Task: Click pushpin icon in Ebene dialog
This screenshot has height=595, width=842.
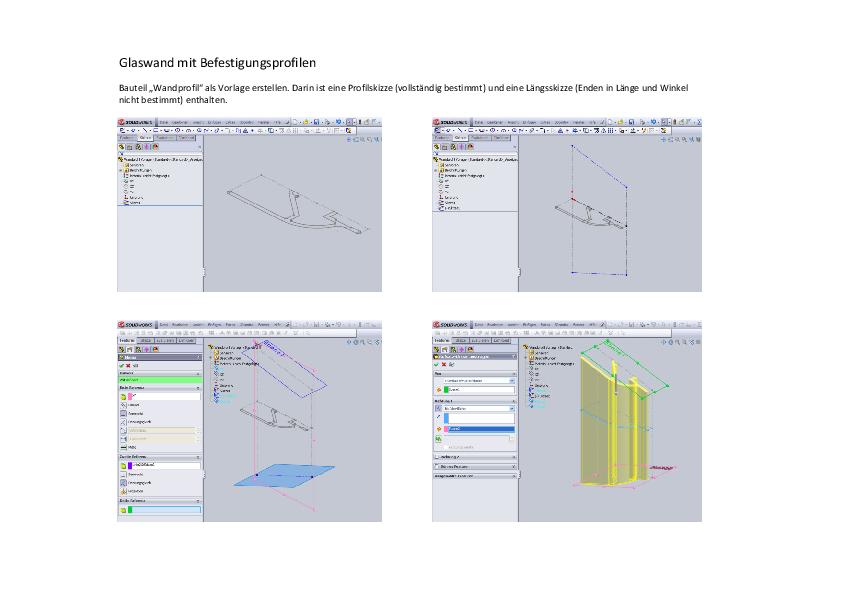Action: [135, 366]
